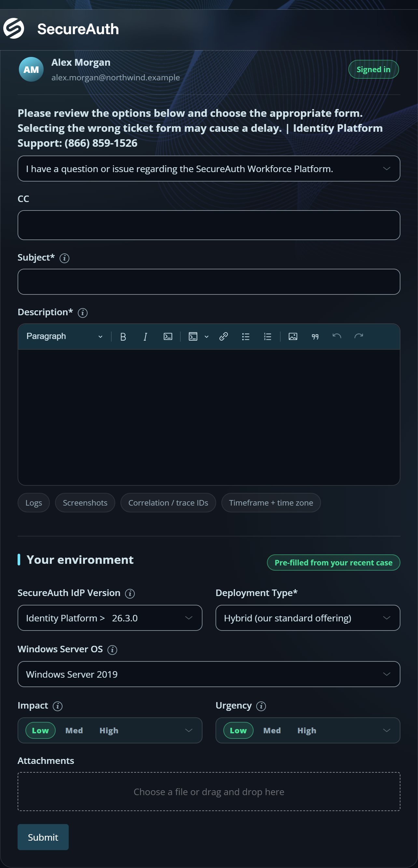Show Description field info icon
This screenshot has height=868, width=418.
coord(83,313)
